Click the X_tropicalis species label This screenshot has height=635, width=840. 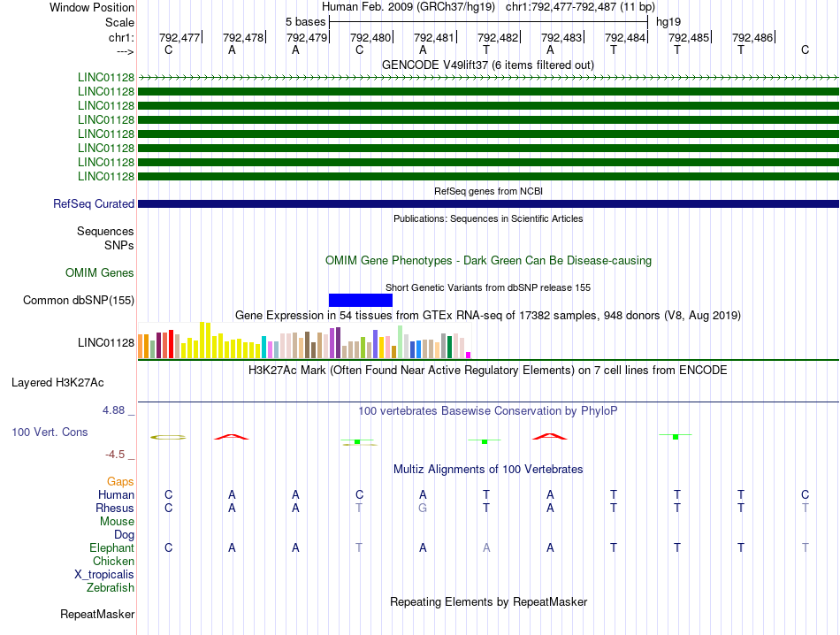(104, 575)
